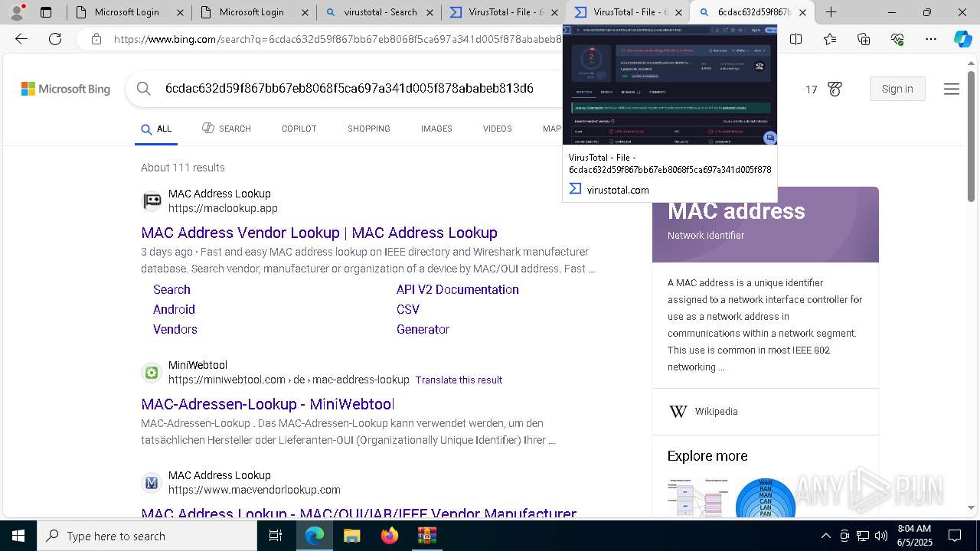Click the VirusTotal tab preview thumbnail

click(670, 85)
